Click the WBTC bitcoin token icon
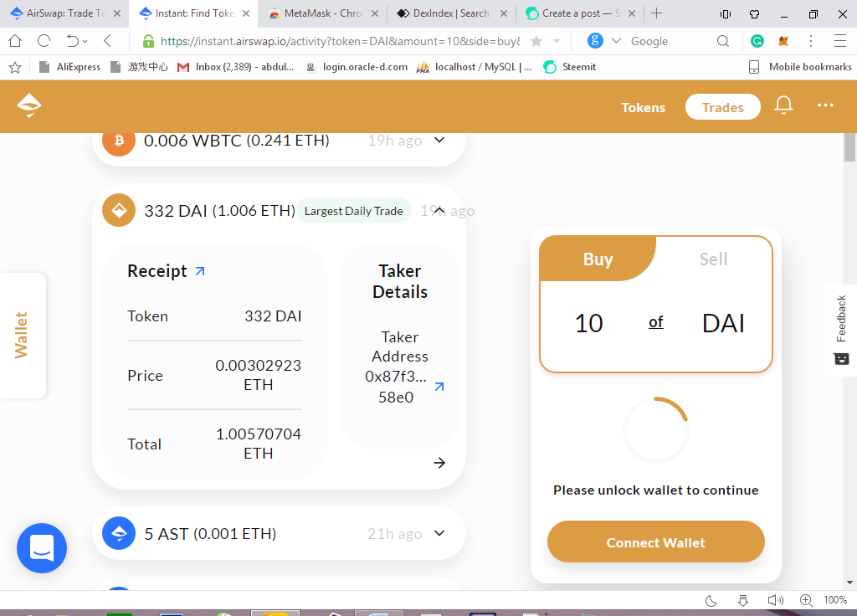Image resolution: width=857 pixels, height=616 pixels. click(119, 141)
